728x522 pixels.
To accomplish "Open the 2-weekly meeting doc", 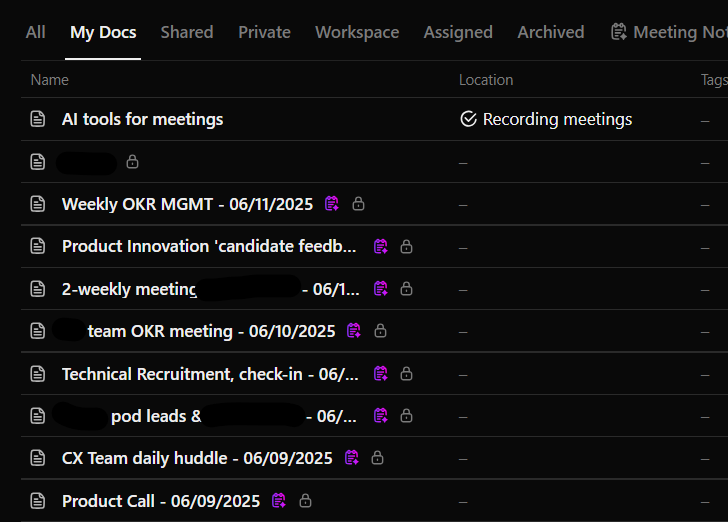I will (211, 289).
